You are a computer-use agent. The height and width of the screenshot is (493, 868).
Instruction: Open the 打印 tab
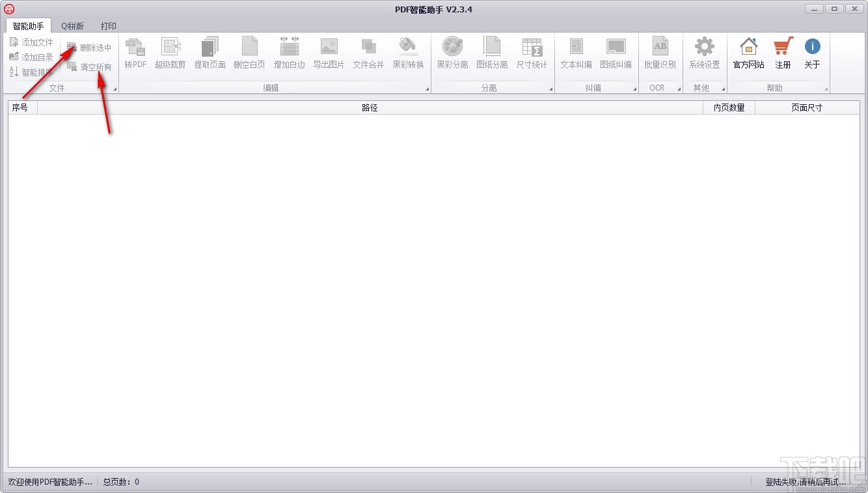[108, 26]
